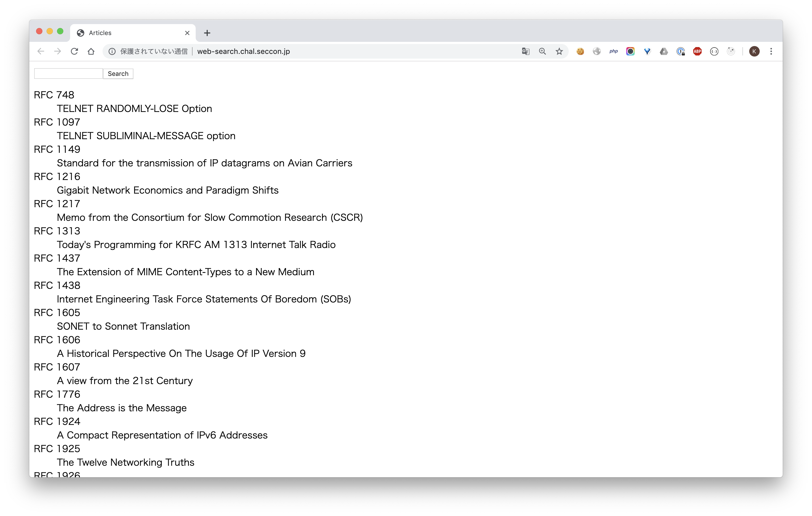
Task: Open the cookie editor extension
Action: pyautogui.click(x=580, y=51)
